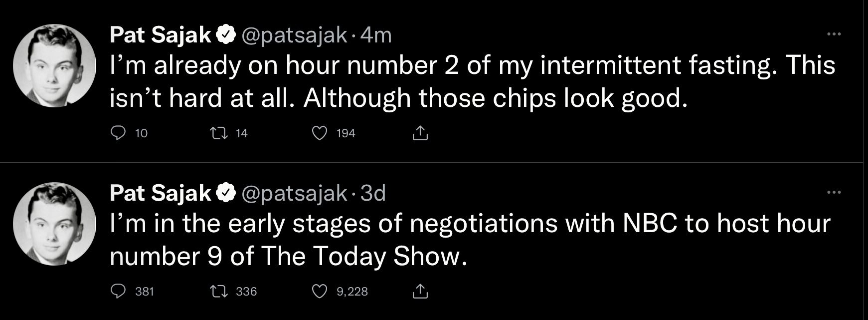Like the Today Show tweet

pyautogui.click(x=319, y=291)
